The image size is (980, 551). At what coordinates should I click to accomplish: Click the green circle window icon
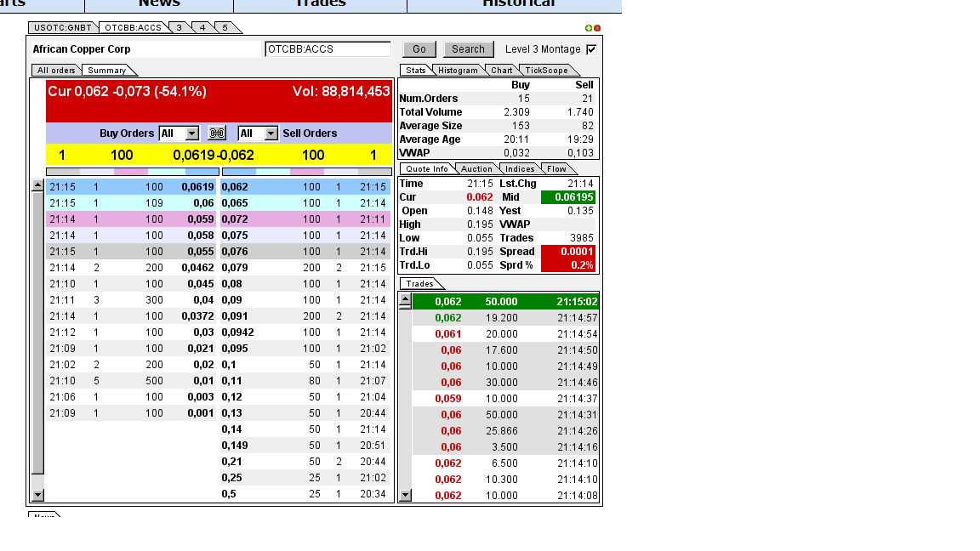click(x=588, y=28)
